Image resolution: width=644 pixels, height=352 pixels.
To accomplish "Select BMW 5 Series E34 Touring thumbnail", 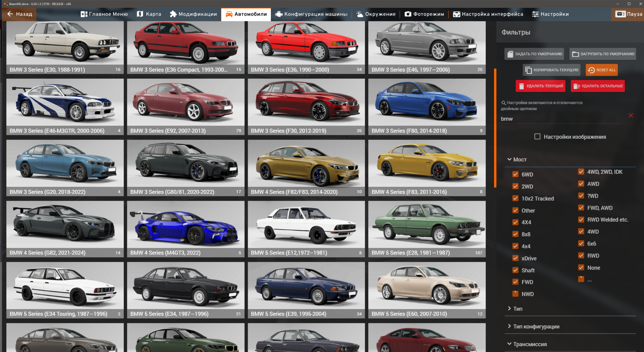I will pos(65,290).
